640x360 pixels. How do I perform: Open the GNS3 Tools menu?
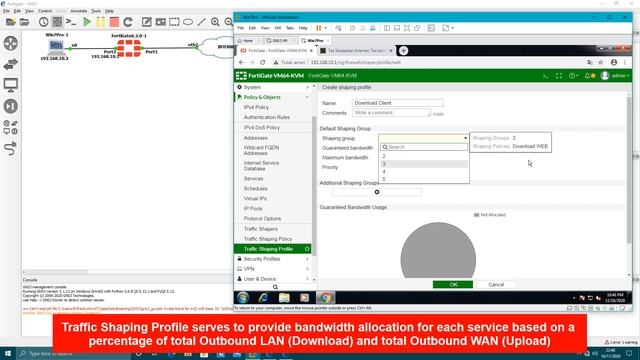coord(96,11)
